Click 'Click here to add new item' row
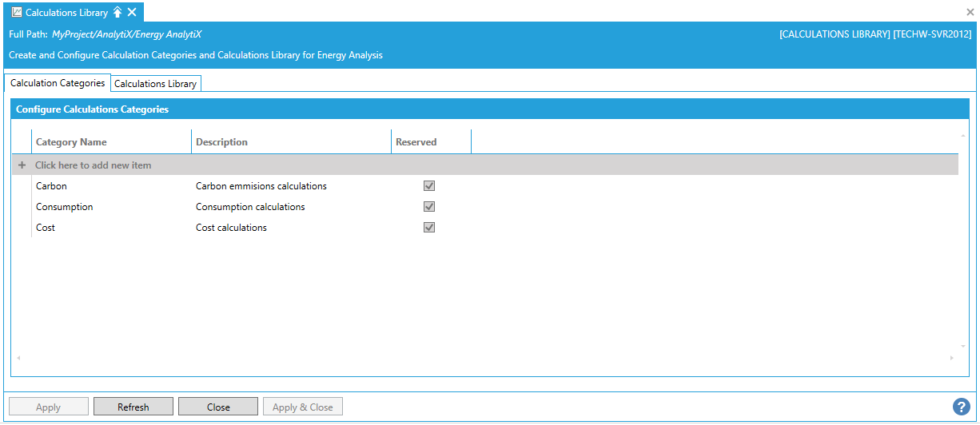This screenshot has height=425, width=980. click(93, 165)
